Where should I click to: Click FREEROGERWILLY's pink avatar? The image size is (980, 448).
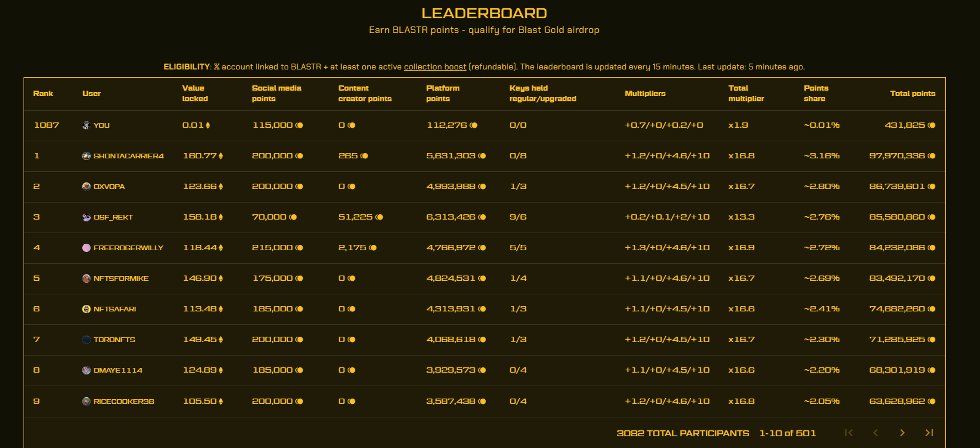point(86,248)
